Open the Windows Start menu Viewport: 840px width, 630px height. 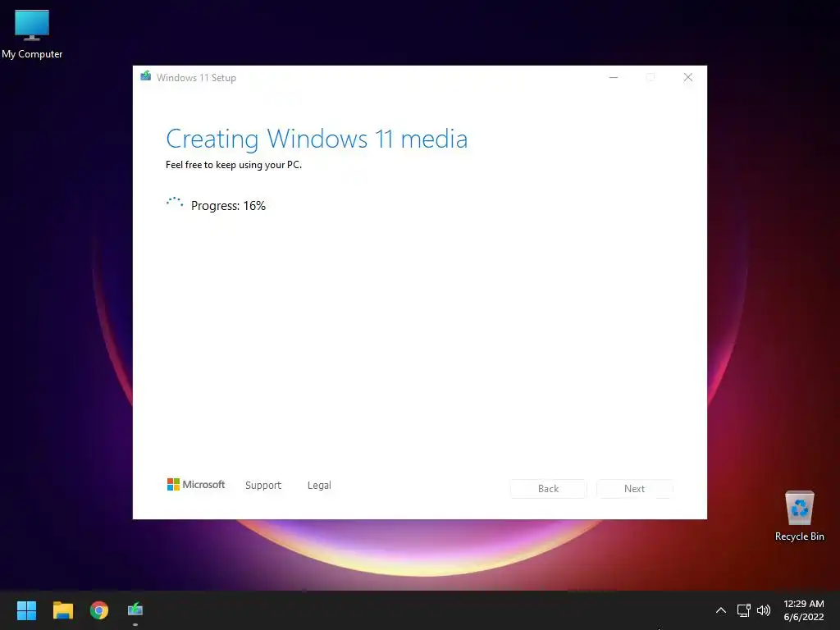pyautogui.click(x=26, y=610)
